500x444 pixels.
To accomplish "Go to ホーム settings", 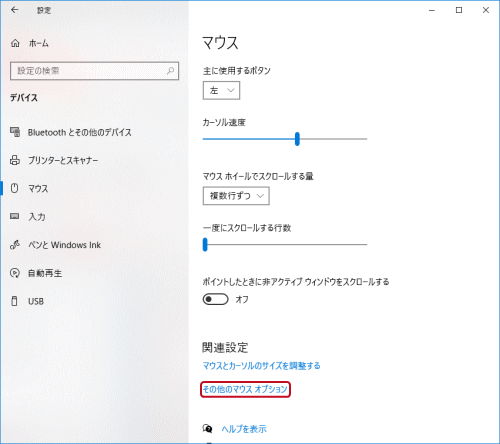I will point(39,43).
